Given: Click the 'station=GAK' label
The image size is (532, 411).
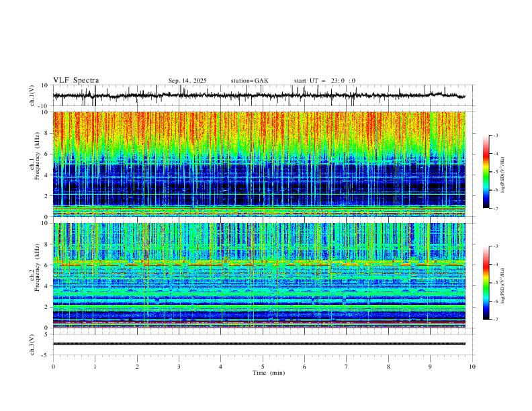Looking at the screenshot, I should [x=249, y=81].
